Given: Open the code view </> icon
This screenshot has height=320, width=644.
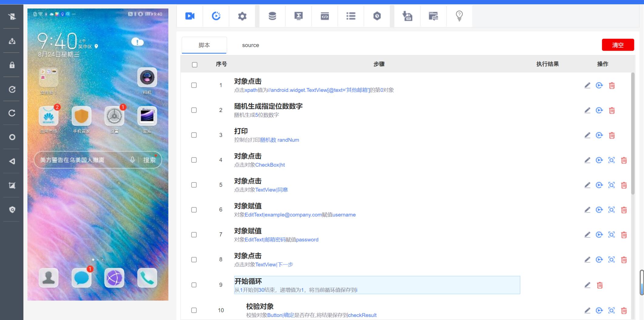Looking at the screenshot, I should (324, 16).
